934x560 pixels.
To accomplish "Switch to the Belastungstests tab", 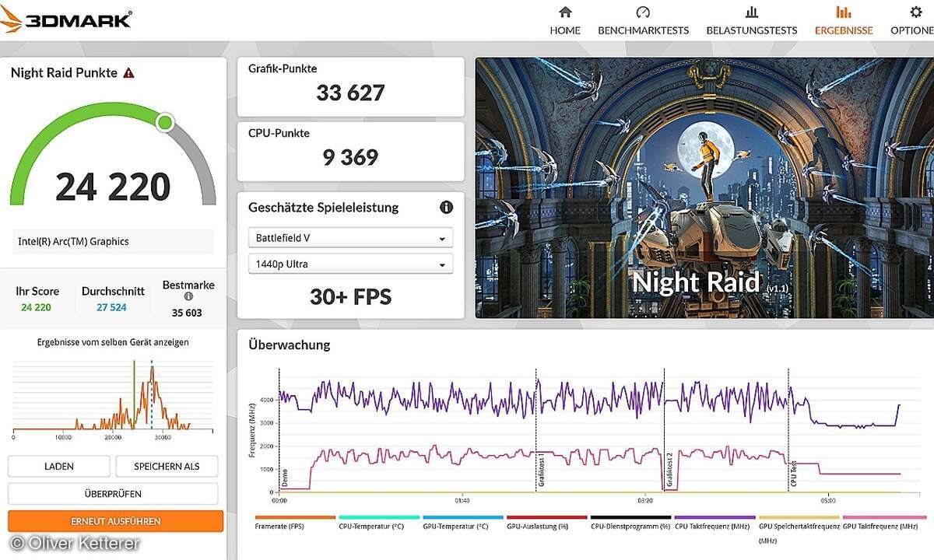I will [x=751, y=21].
